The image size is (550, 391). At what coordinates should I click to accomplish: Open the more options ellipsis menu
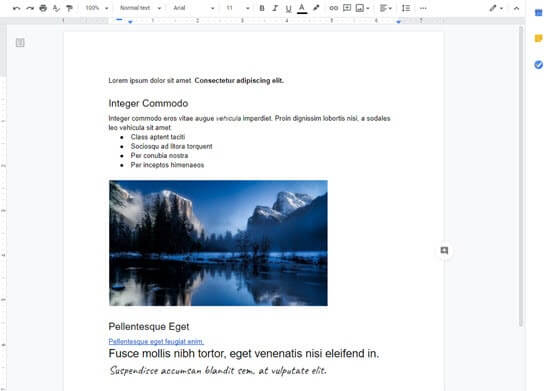[x=423, y=8]
